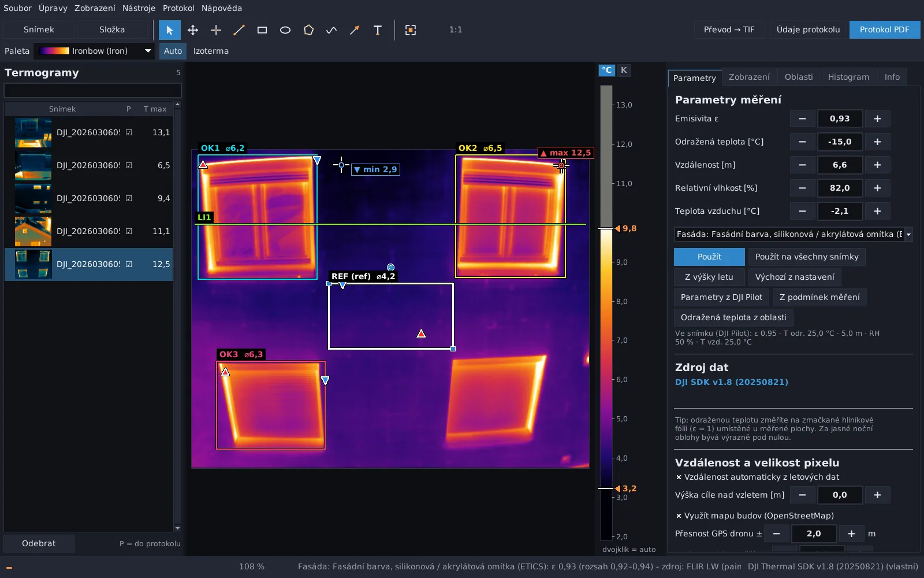Select the line measurement tool

point(239,30)
